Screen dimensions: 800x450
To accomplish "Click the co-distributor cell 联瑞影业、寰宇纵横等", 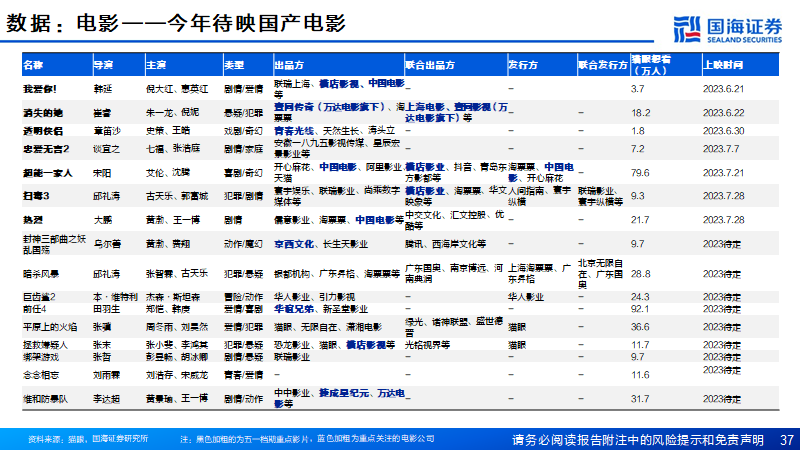I will (601, 196).
